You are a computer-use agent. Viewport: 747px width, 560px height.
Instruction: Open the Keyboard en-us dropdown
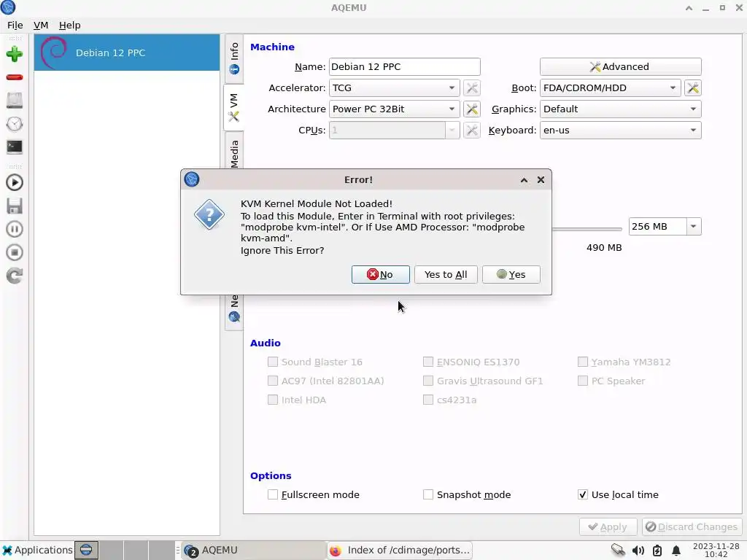click(x=620, y=130)
